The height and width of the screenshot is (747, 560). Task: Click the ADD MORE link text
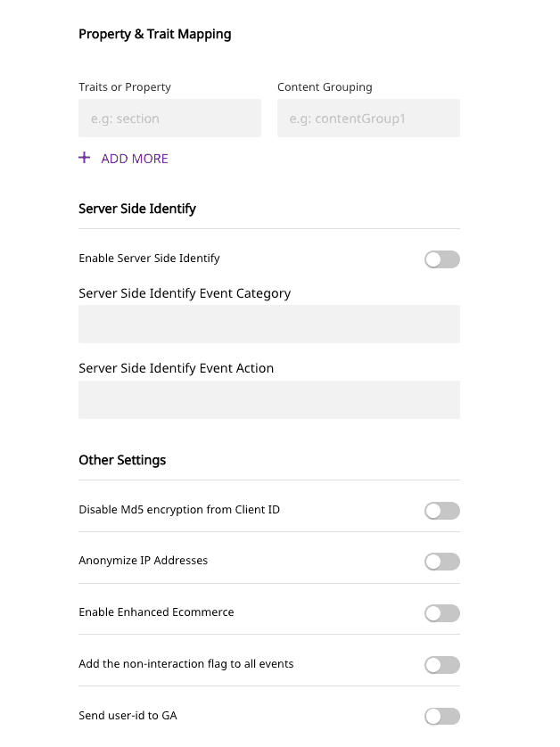135,159
